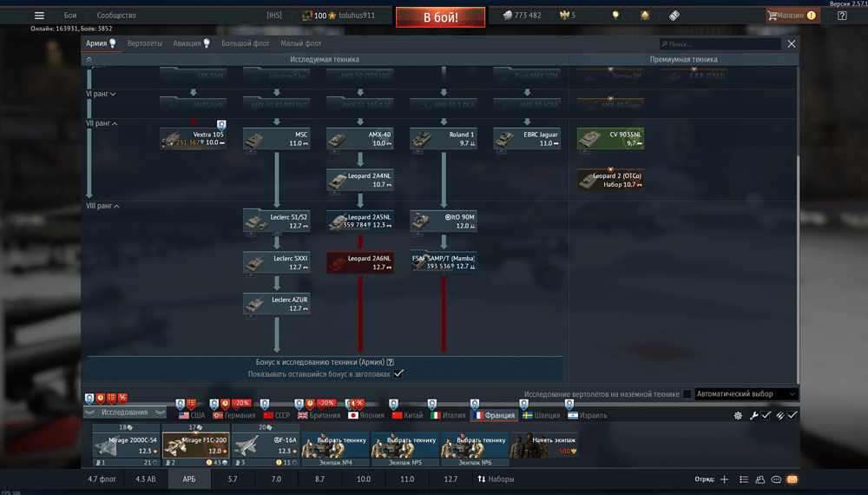Screen dimensions: 868x495
Task: Open the squad list icon
Action: click(744, 479)
